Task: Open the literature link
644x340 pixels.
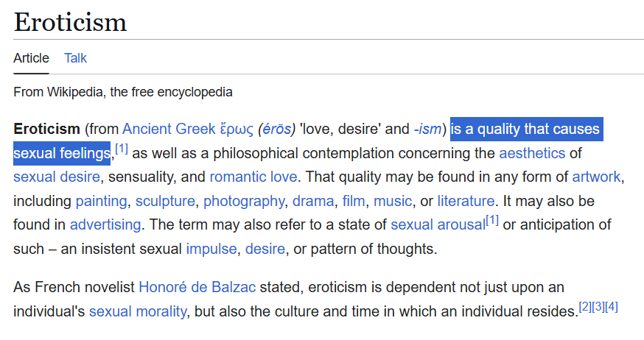Action: (466, 202)
